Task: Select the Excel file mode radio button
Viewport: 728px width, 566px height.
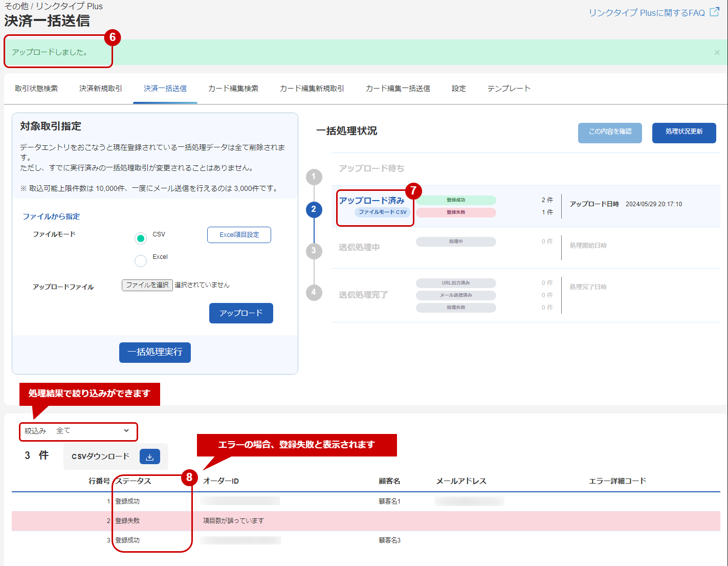Action: pos(141,261)
